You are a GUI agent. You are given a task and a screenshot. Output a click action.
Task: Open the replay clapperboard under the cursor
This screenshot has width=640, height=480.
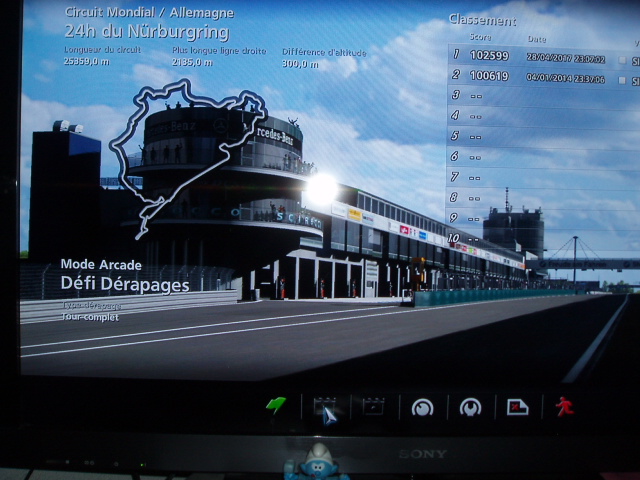coord(324,406)
